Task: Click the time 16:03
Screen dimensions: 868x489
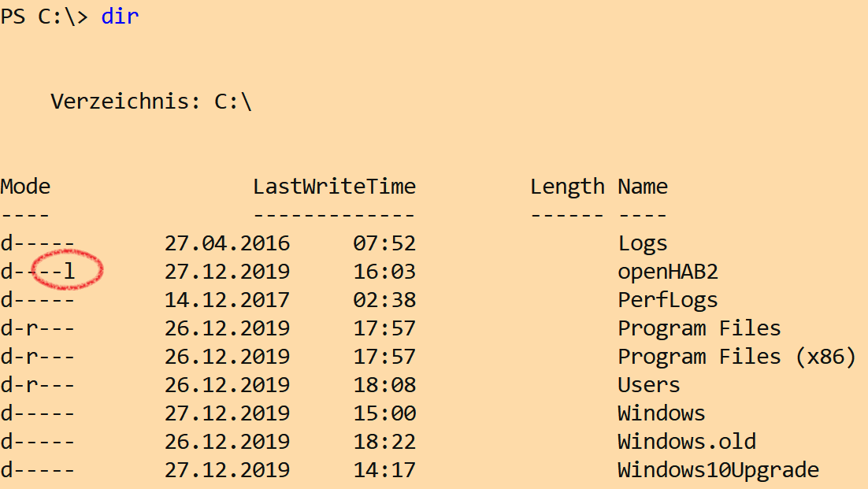Action: click(384, 272)
